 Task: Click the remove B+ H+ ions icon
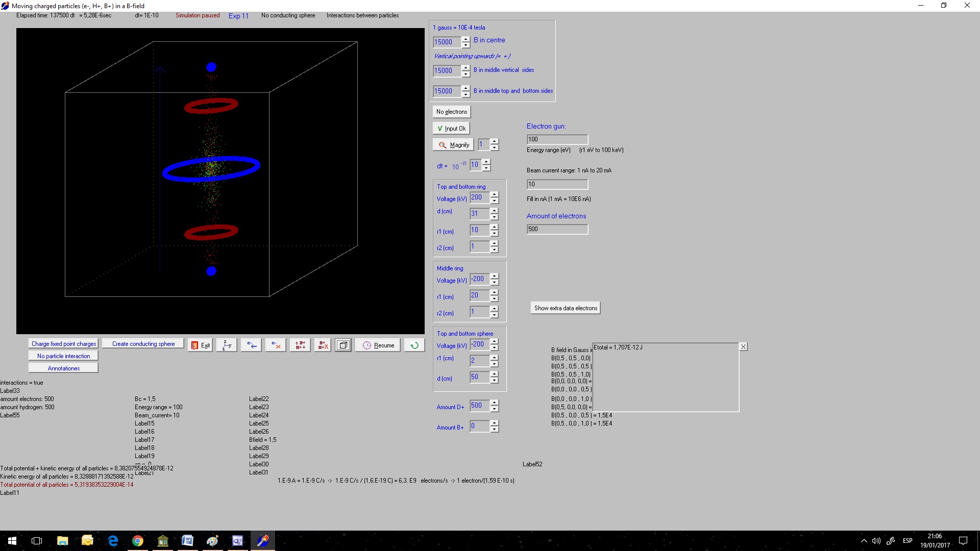pyautogui.click(x=323, y=345)
